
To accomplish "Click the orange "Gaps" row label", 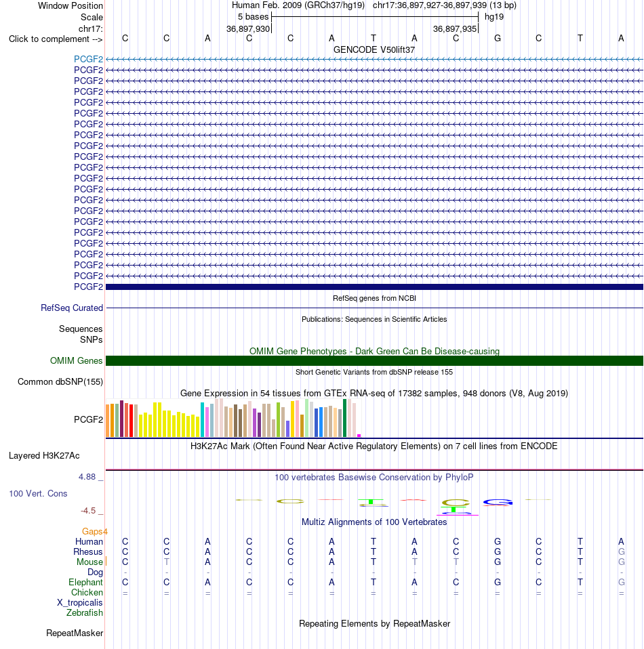I will pos(92,531).
